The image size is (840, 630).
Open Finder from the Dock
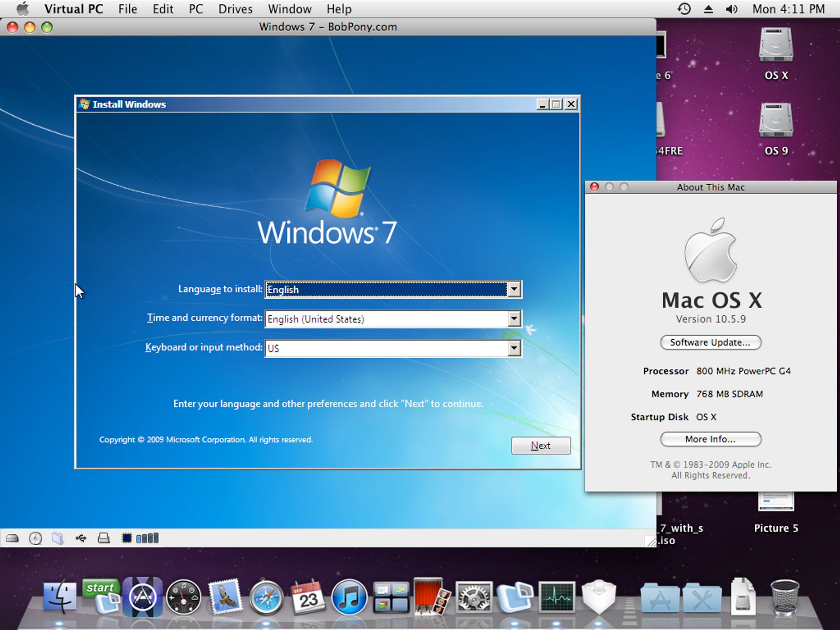click(x=60, y=597)
